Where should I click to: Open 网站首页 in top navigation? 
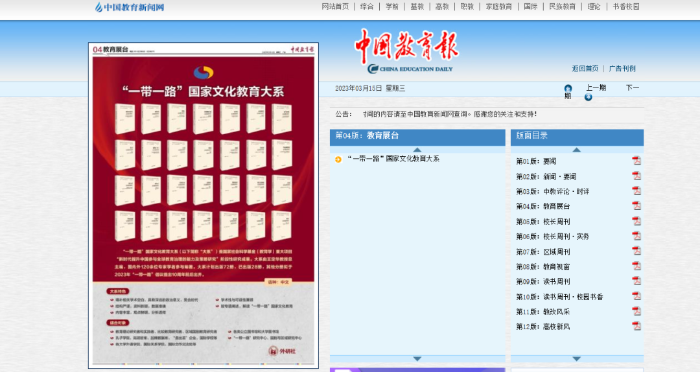point(335,7)
